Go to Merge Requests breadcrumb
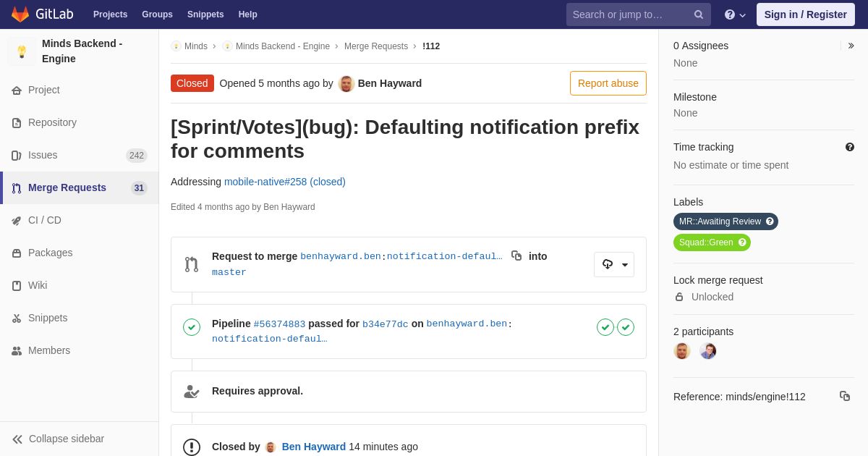Image resolution: width=868 pixels, height=456 pixels. (x=376, y=46)
